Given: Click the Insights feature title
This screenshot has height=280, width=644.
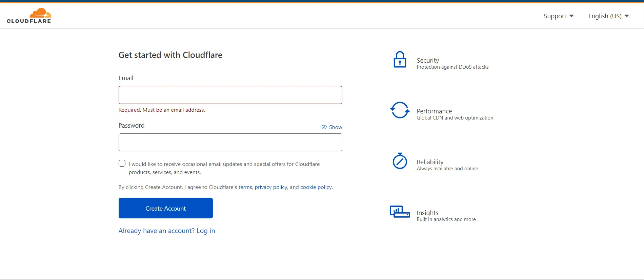Looking at the screenshot, I should coord(427,213).
